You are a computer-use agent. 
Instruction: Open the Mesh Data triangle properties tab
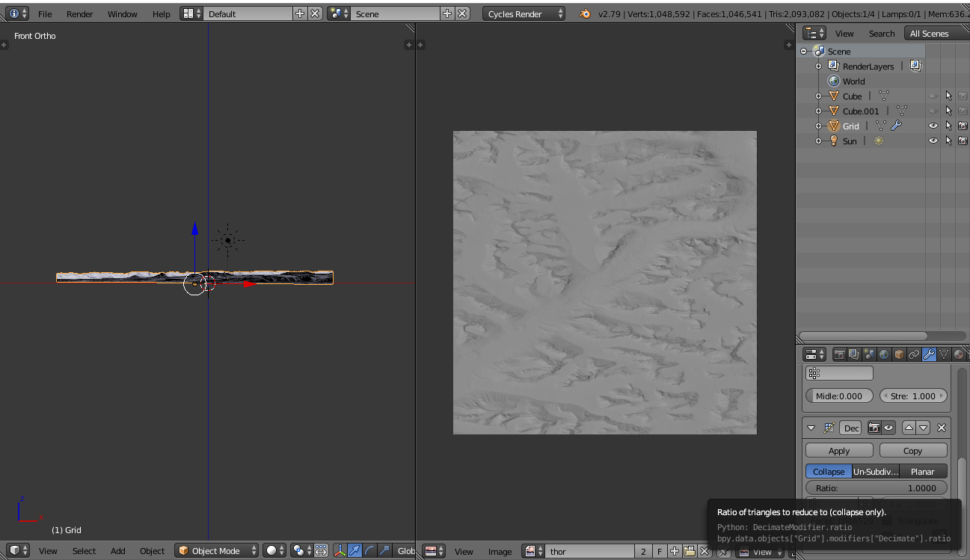pos(944,354)
